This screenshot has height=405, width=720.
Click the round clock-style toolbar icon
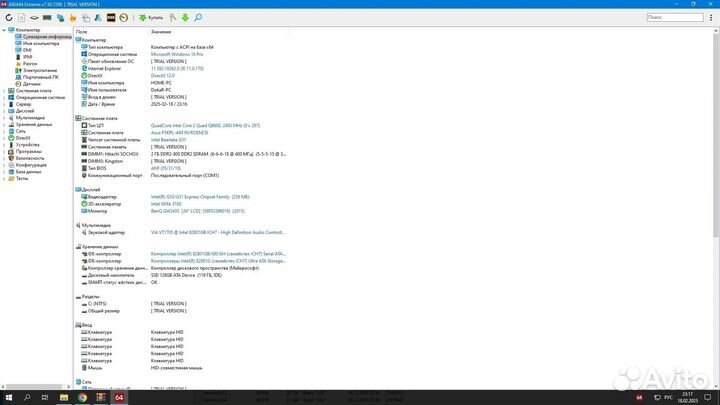[x=123, y=17]
